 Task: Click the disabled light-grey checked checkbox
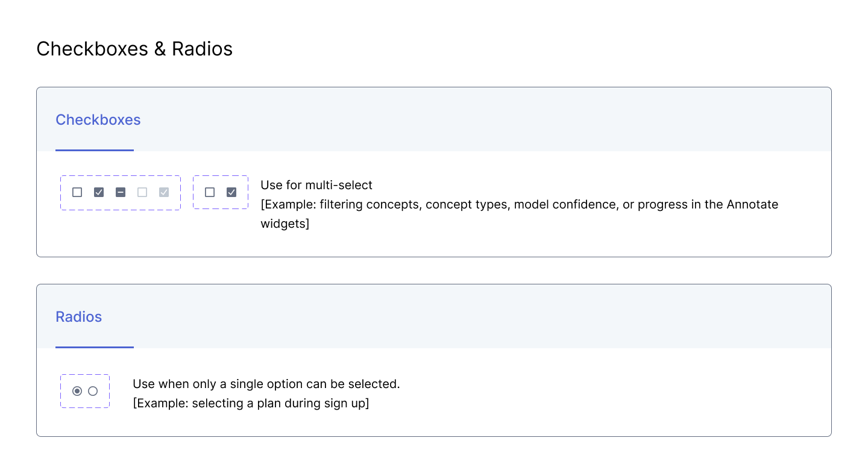click(x=164, y=192)
